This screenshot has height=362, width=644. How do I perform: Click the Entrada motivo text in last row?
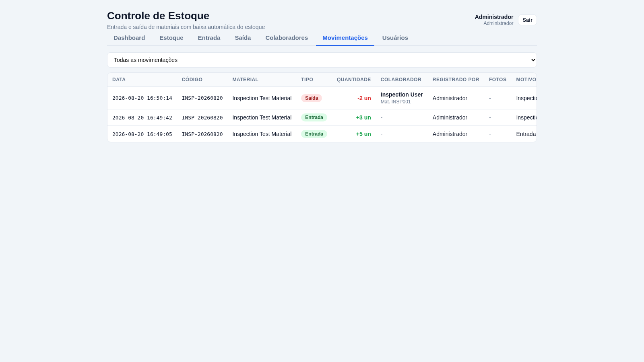point(526,134)
